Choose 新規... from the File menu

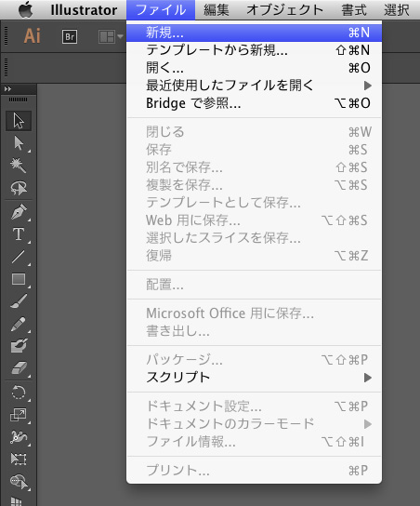point(254,33)
